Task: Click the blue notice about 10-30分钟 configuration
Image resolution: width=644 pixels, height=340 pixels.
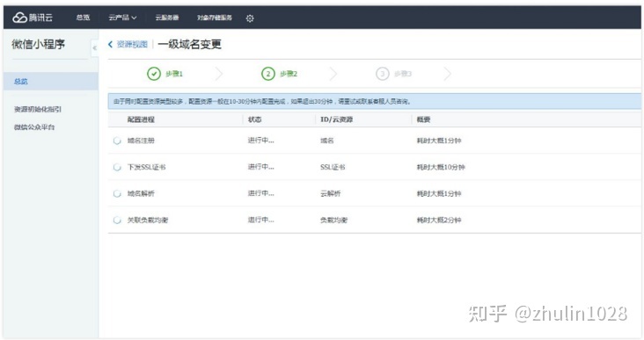Action: tap(375, 101)
